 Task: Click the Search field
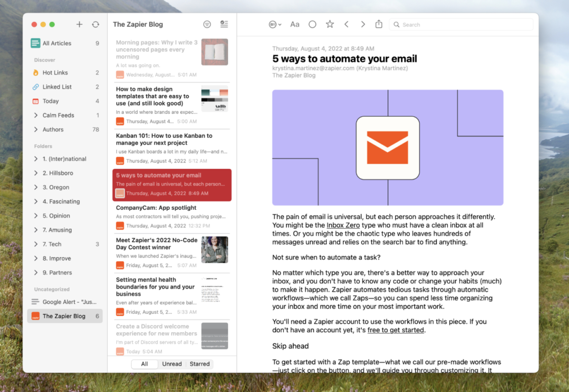[x=461, y=24]
